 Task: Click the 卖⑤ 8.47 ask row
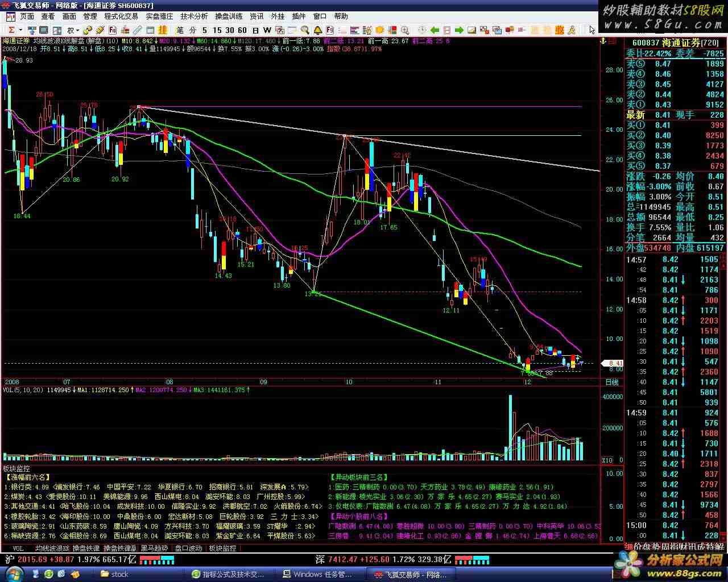pos(675,64)
